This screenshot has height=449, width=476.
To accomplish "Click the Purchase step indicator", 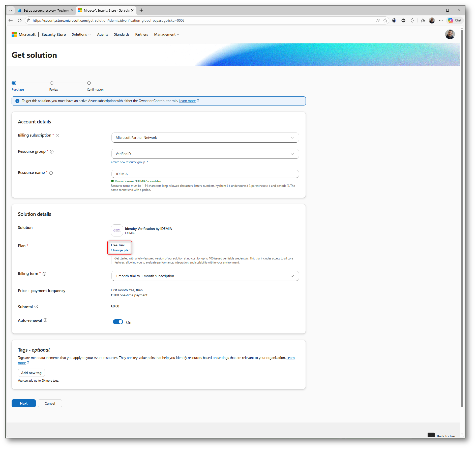I will click(14, 83).
